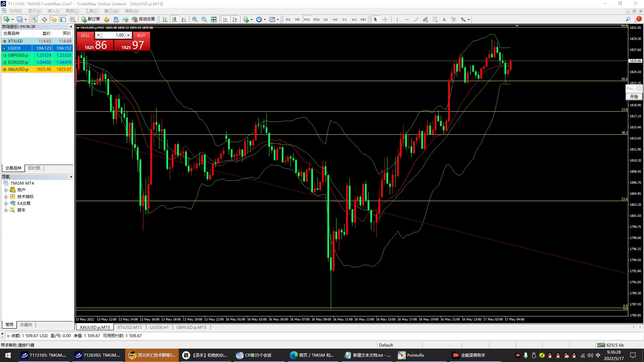The width and height of the screenshot is (644, 362).
Task: Select the Fibonacci retracement tool
Action: [435, 19]
